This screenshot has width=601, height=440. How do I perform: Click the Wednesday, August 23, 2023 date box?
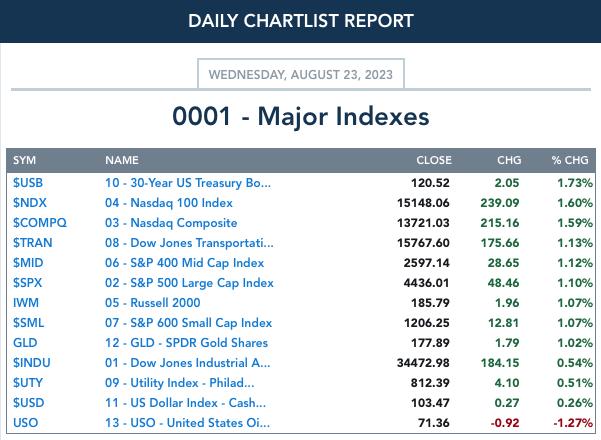point(301,74)
